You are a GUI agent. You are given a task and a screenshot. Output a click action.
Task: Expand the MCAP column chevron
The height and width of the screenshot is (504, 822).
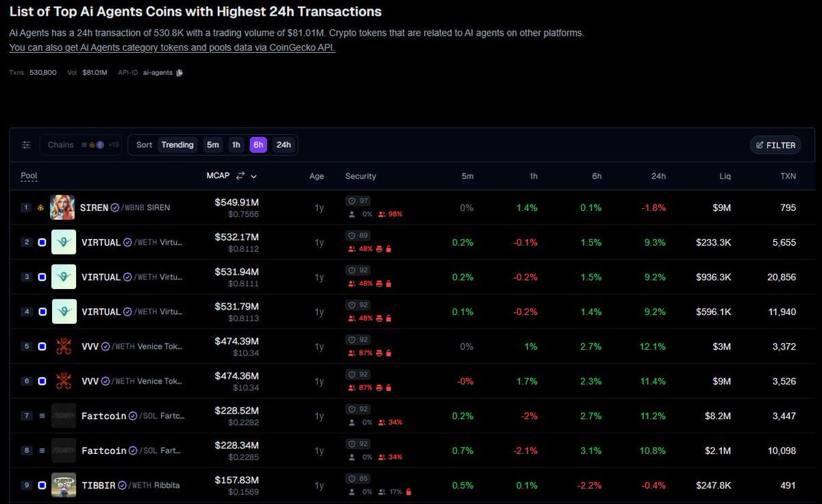(254, 176)
